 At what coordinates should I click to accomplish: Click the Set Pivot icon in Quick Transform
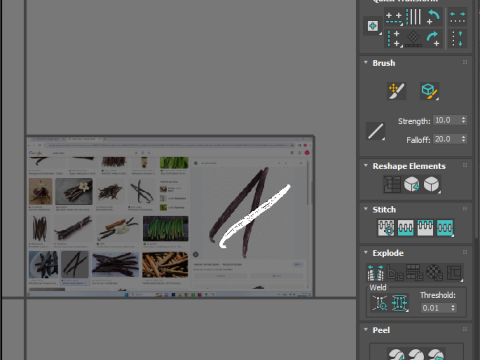point(373,26)
